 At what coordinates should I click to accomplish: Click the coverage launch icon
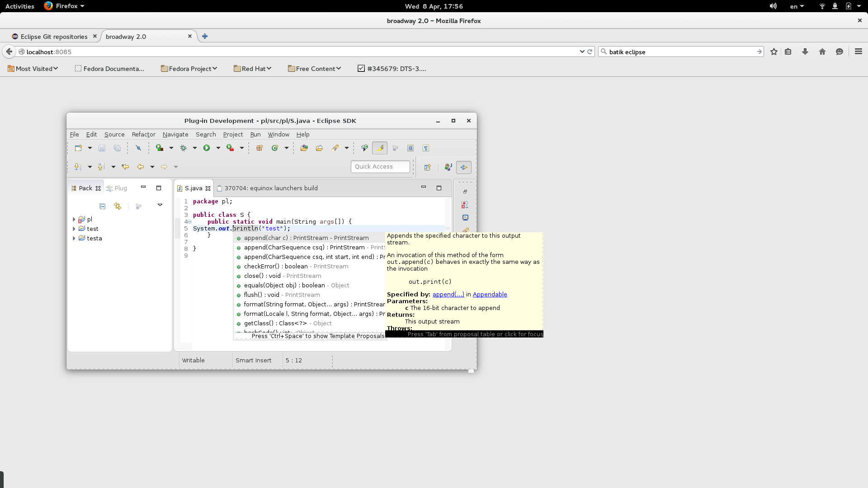click(x=160, y=148)
